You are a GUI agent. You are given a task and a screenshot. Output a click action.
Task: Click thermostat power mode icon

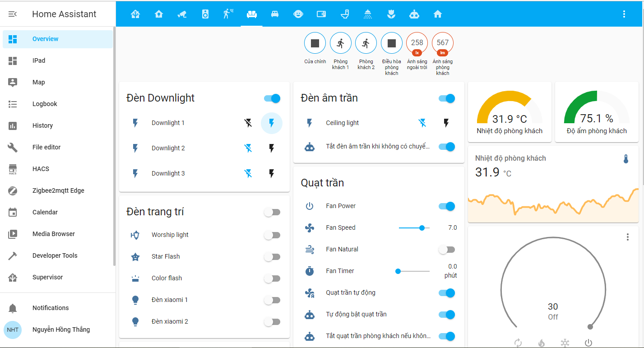click(x=588, y=343)
